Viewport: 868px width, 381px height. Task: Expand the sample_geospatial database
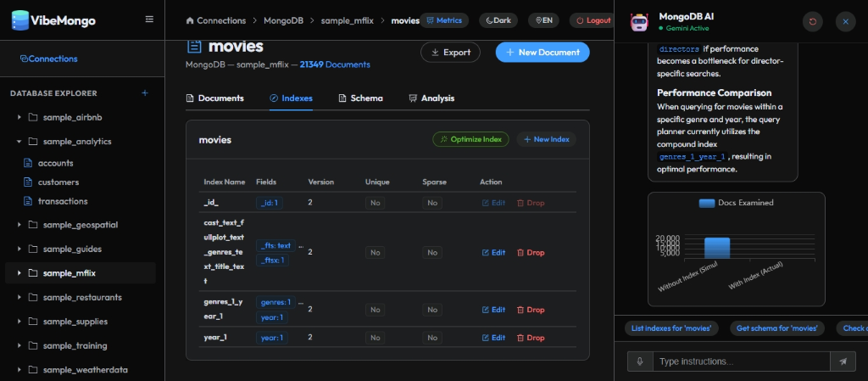pyautogui.click(x=19, y=225)
